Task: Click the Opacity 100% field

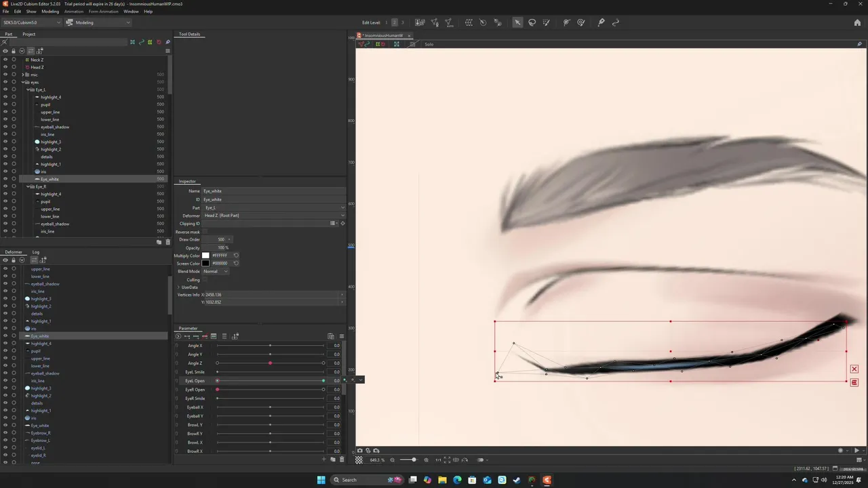Action: coord(217,247)
